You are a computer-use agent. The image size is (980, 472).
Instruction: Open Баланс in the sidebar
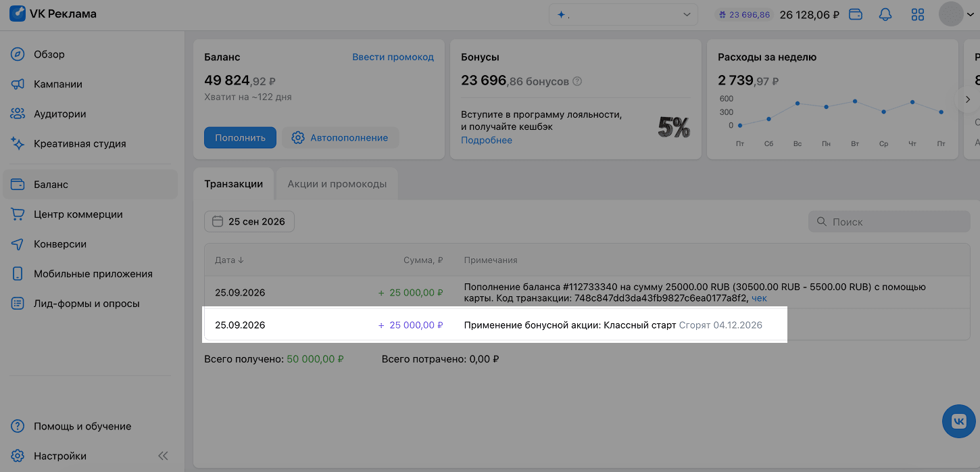pyautogui.click(x=90, y=185)
